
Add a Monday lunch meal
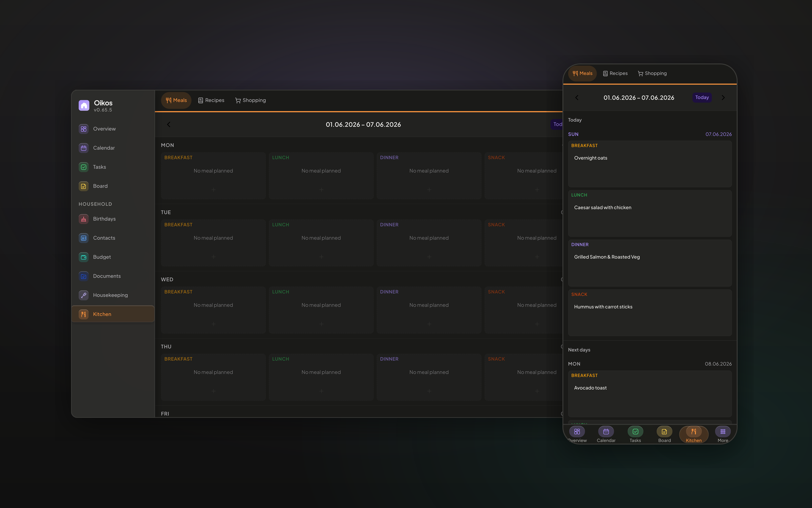321,190
